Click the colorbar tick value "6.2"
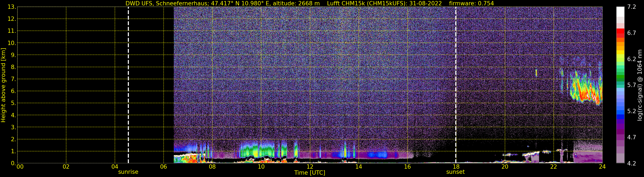 [x=631, y=59]
